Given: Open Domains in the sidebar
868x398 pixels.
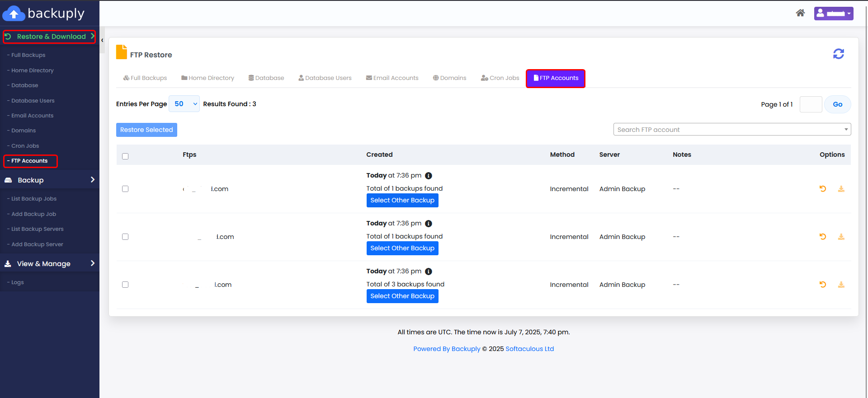Looking at the screenshot, I should [x=23, y=131].
